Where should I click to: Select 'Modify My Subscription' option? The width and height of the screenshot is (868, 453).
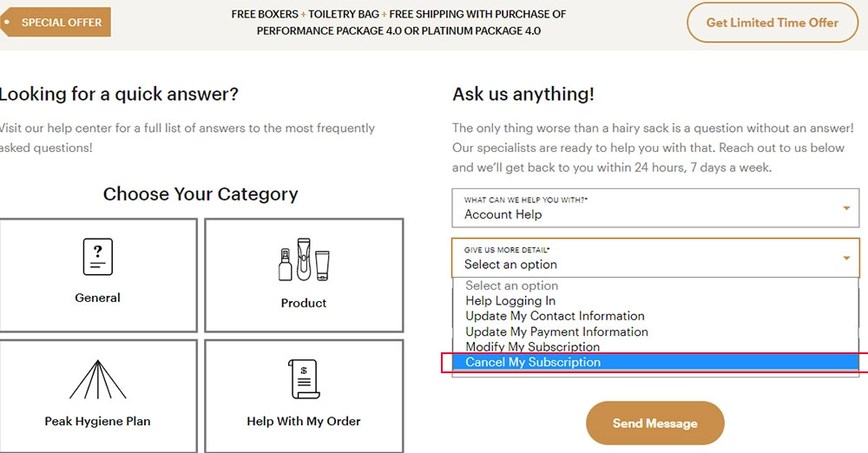[x=533, y=346]
